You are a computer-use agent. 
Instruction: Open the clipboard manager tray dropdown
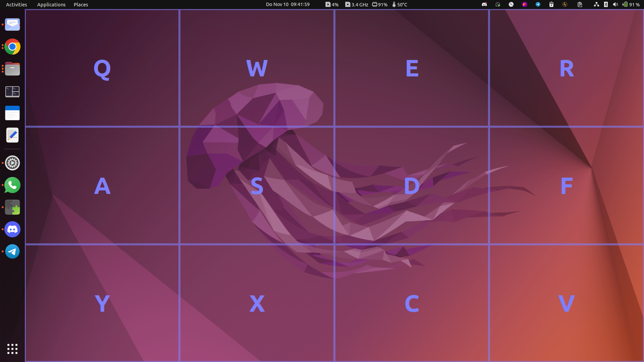[x=580, y=4]
